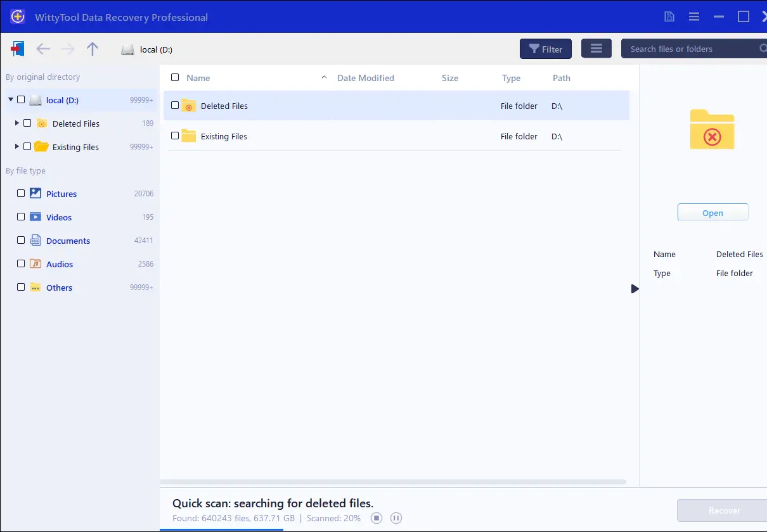Viewport: 767px width, 532px height.
Task: Check the Pictures file type checkbox
Action: coord(21,193)
